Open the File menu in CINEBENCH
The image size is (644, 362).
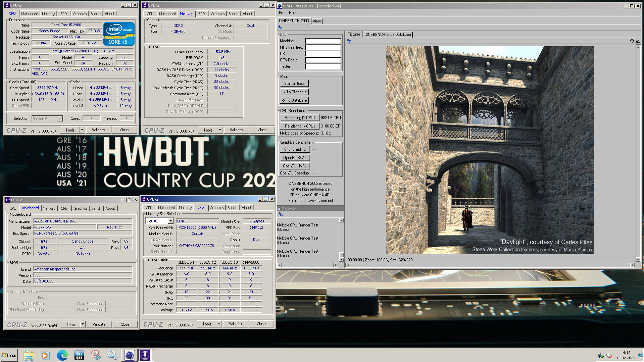tap(282, 13)
